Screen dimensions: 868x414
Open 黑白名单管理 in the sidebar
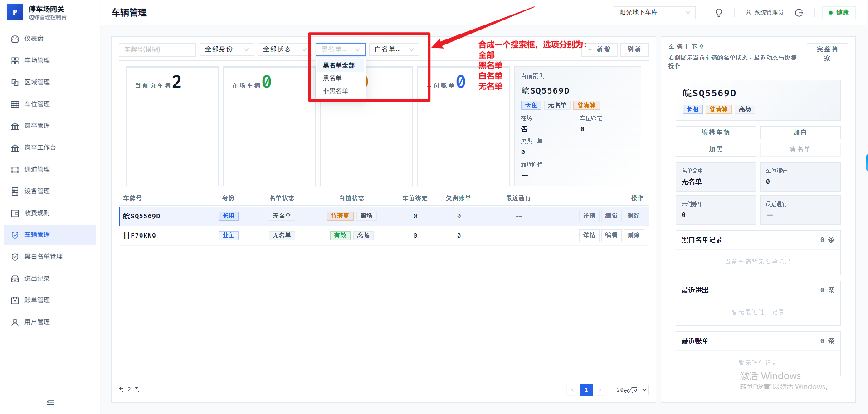(44, 257)
